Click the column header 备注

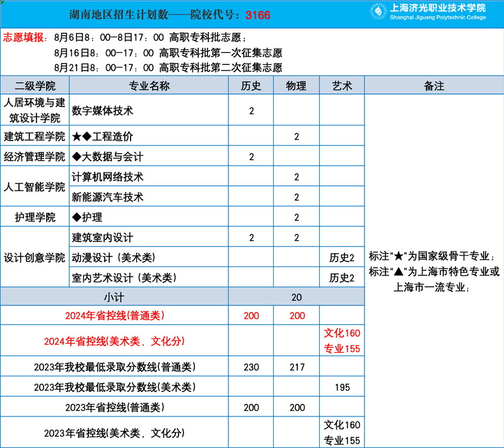click(434, 86)
